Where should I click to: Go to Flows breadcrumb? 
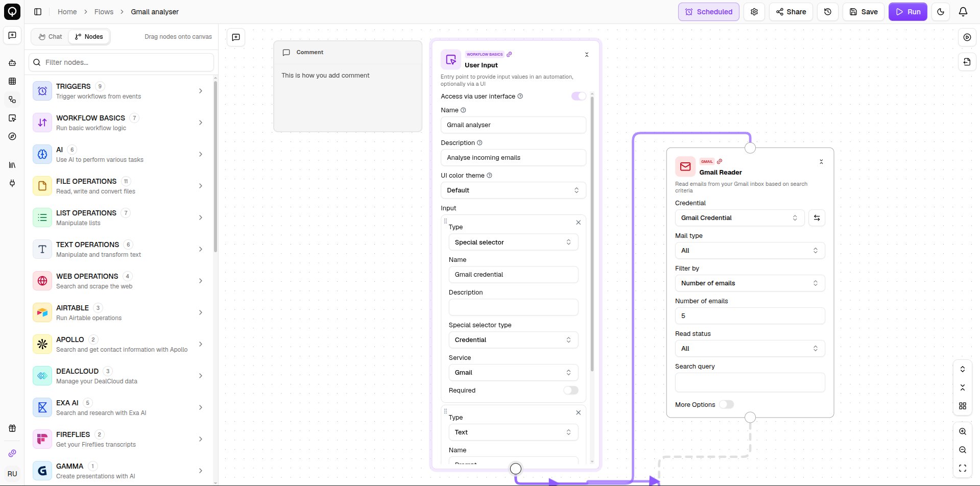point(104,12)
